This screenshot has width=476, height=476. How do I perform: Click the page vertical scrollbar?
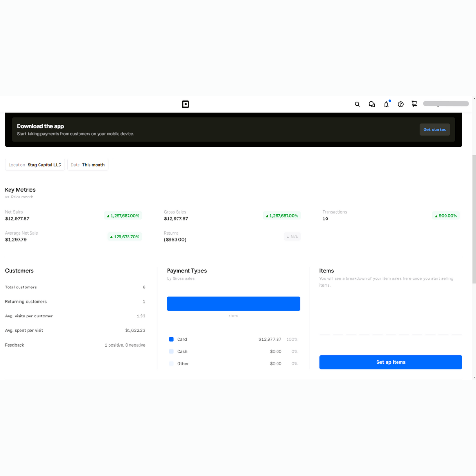[x=473, y=219]
